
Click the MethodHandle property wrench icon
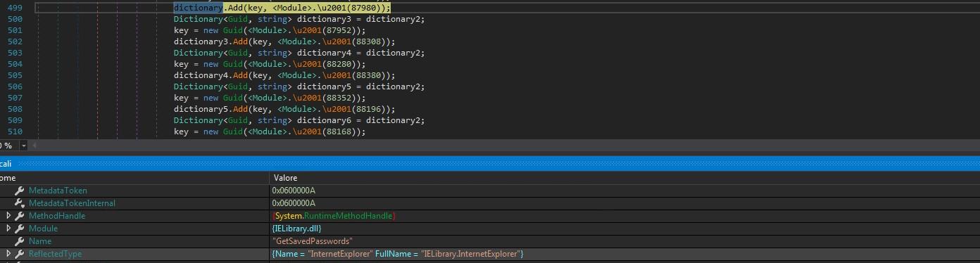[20, 216]
